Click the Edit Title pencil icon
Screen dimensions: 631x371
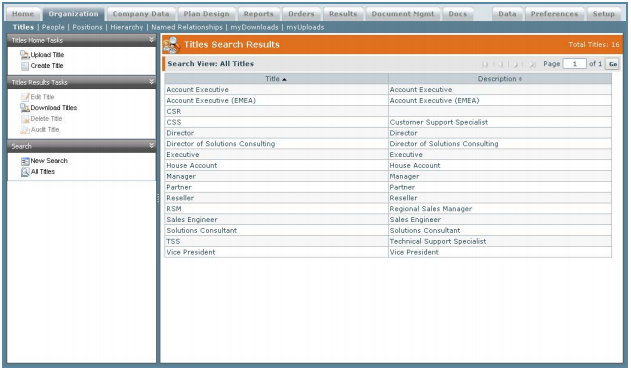[25, 97]
